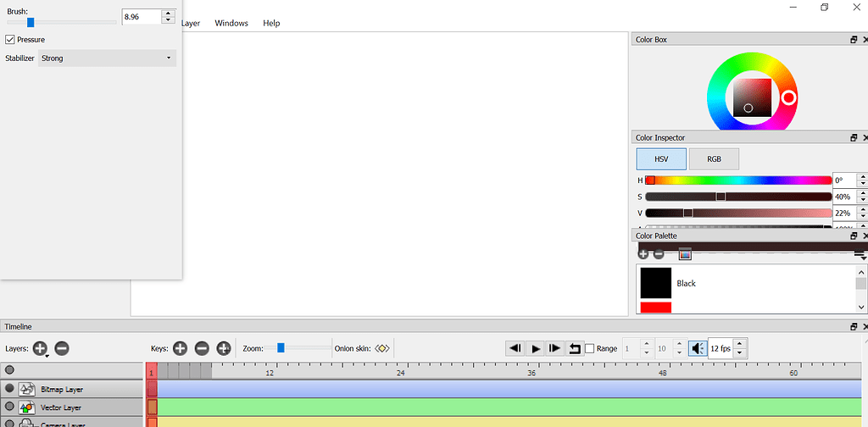868x427 pixels.
Task: Open the Help menu
Action: (x=271, y=23)
